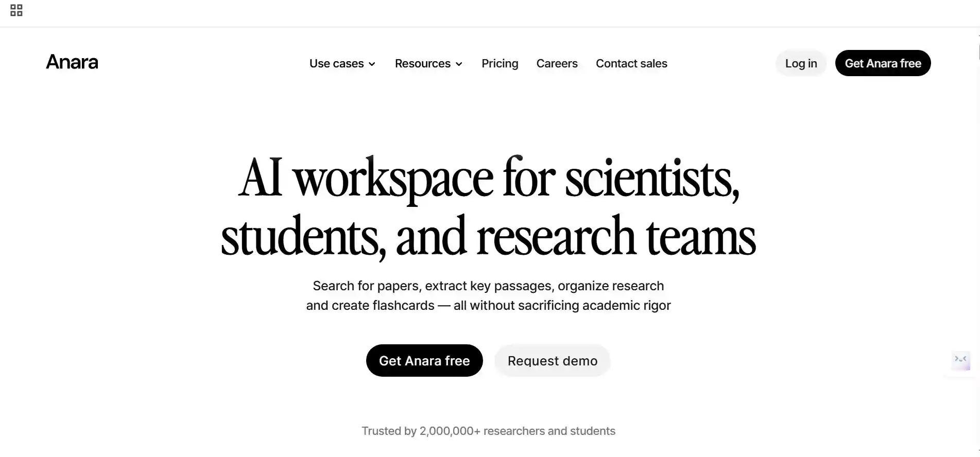
Task: Click the "AI workspace for scientists" headline line
Action: click(x=489, y=179)
